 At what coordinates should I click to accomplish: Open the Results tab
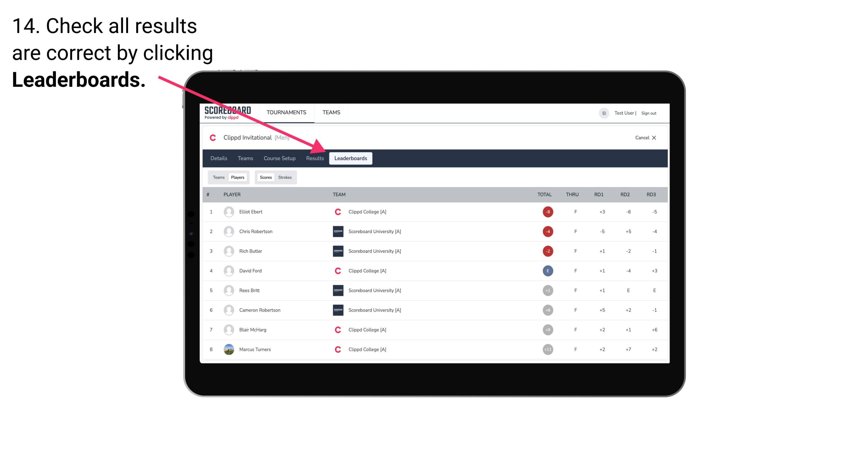314,158
